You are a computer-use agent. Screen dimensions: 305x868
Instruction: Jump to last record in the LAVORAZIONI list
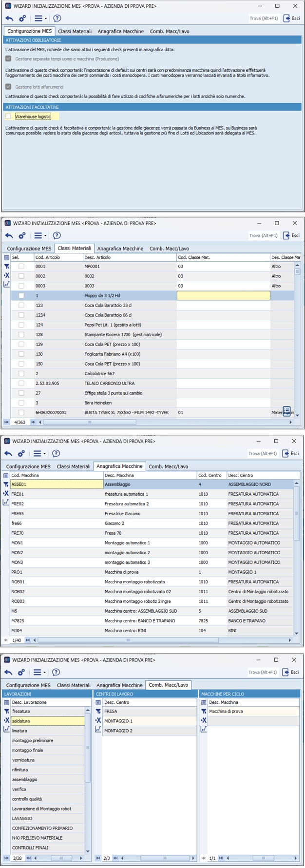29,858
